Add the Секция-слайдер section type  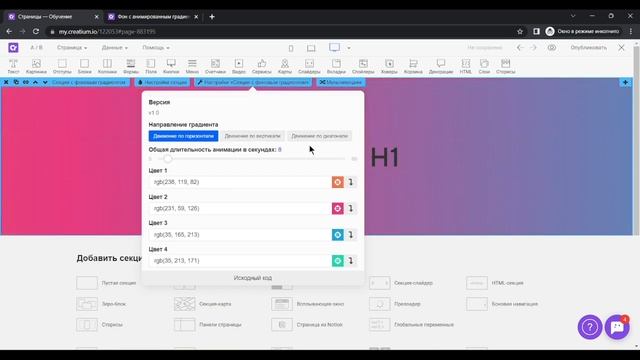click(x=401, y=283)
